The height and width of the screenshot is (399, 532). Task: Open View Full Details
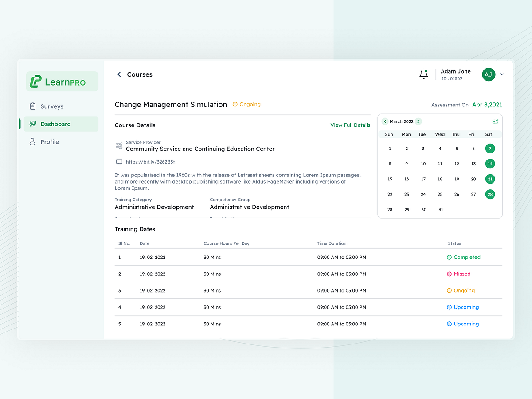350,125
